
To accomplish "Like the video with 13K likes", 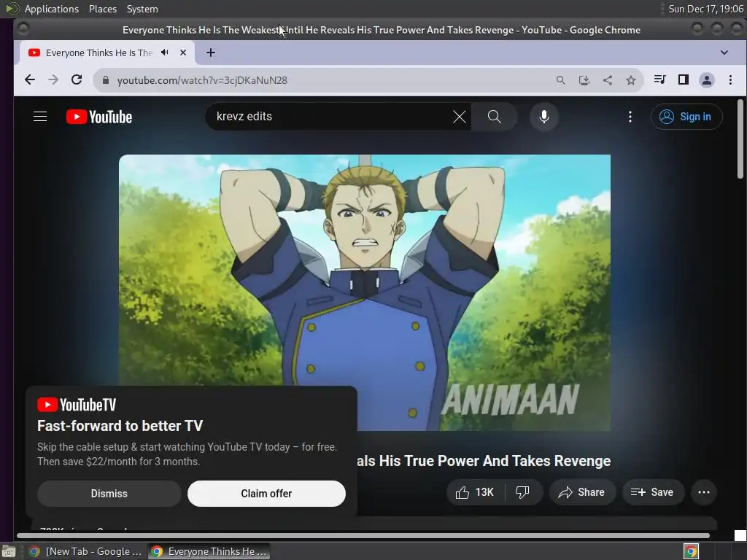I will pos(475,492).
